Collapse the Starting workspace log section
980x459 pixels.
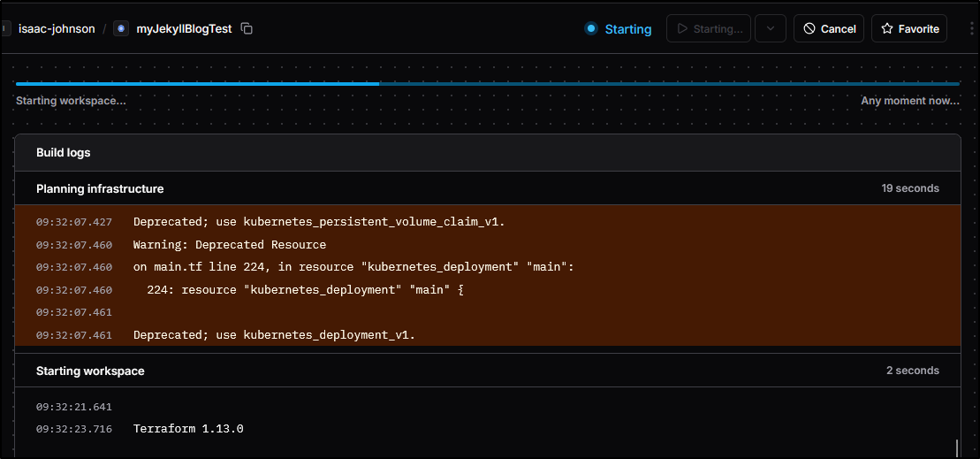[x=90, y=371]
